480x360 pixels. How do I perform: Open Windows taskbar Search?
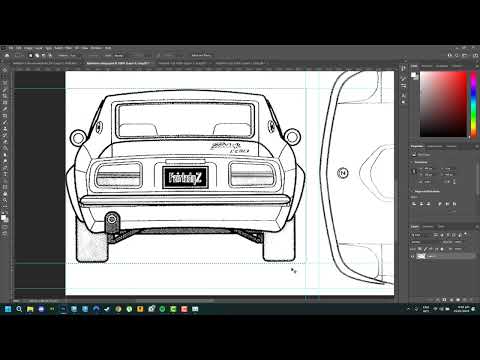pos(19,309)
